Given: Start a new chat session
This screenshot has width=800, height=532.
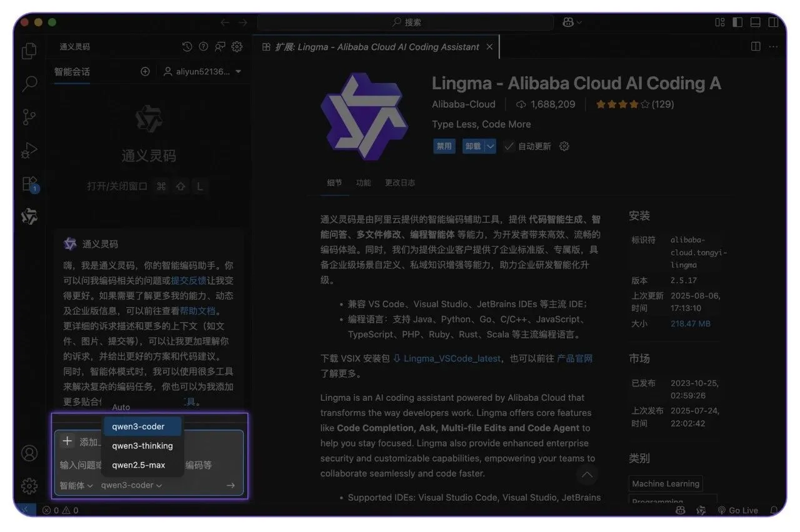Looking at the screenshot, I should coord(145,72).
